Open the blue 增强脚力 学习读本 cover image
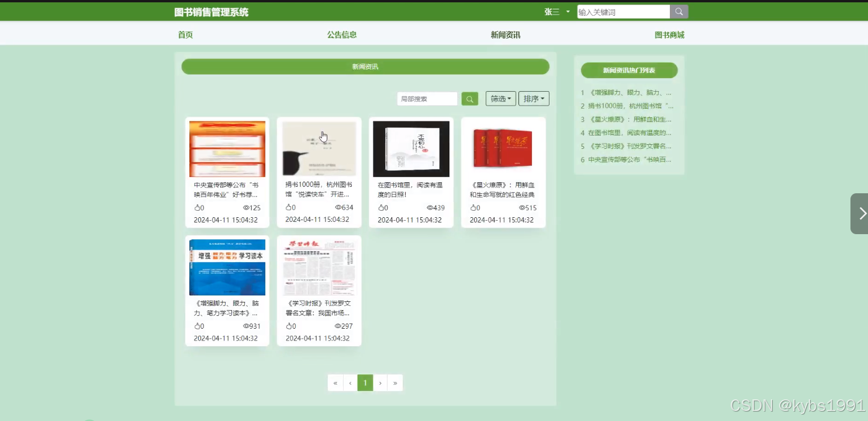 pos(227,267)
